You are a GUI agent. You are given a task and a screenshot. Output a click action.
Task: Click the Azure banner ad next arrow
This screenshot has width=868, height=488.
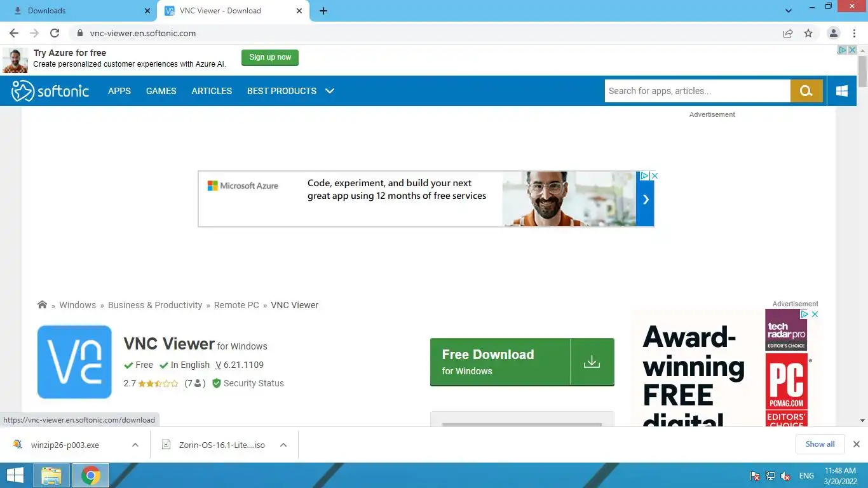coord(646,200)
